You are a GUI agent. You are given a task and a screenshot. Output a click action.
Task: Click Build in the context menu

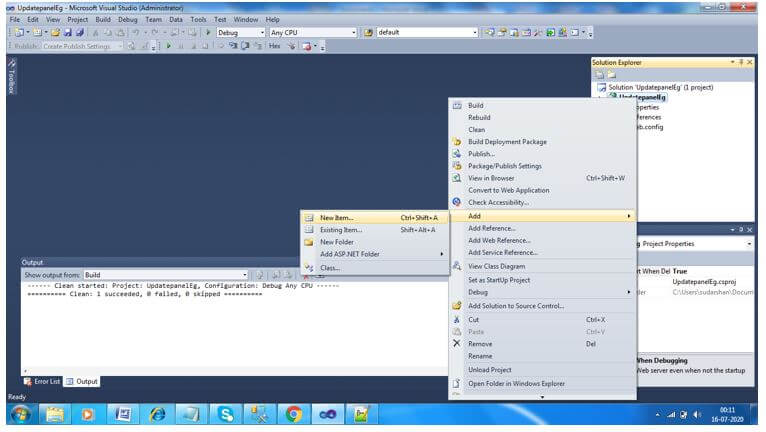click(x=542, y=106)
